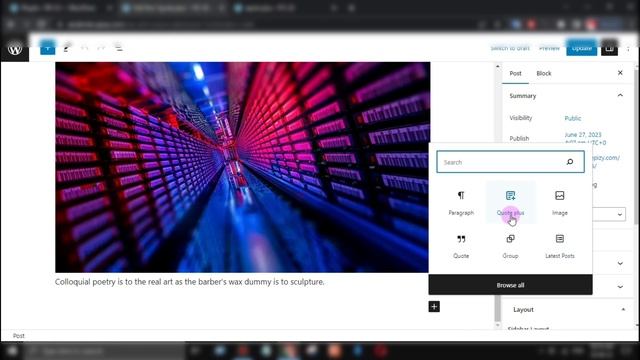Viewport: 640px width, 360px height.
Task: Select the Tools pencil icon
Action: [x=67, y=48]
